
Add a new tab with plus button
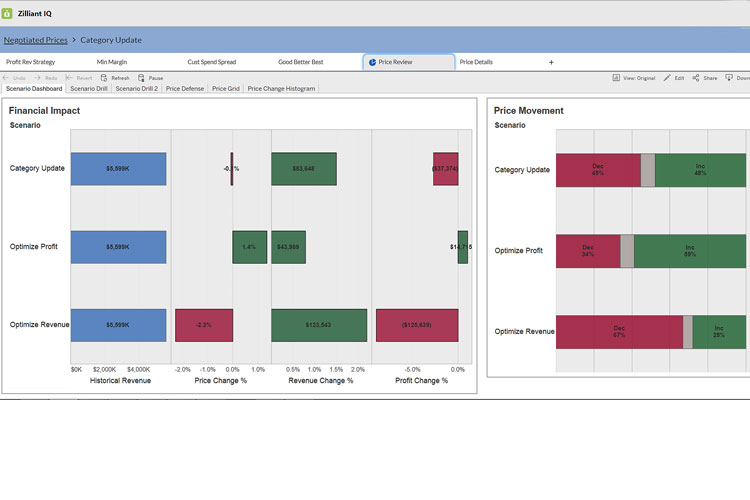pyautogui.click(x=551, y=62)
